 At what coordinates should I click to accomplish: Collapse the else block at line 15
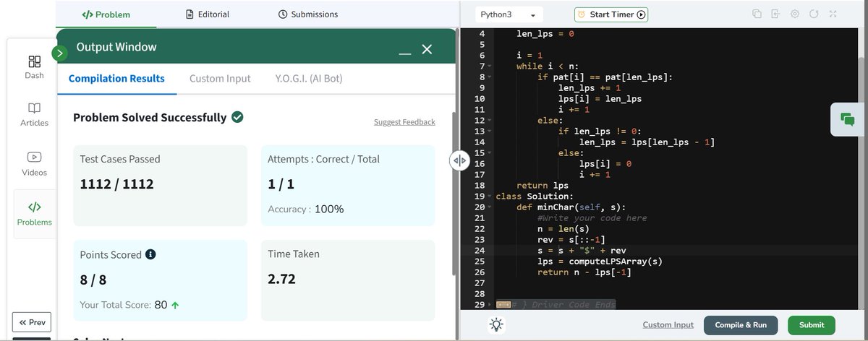click(490, 153)
